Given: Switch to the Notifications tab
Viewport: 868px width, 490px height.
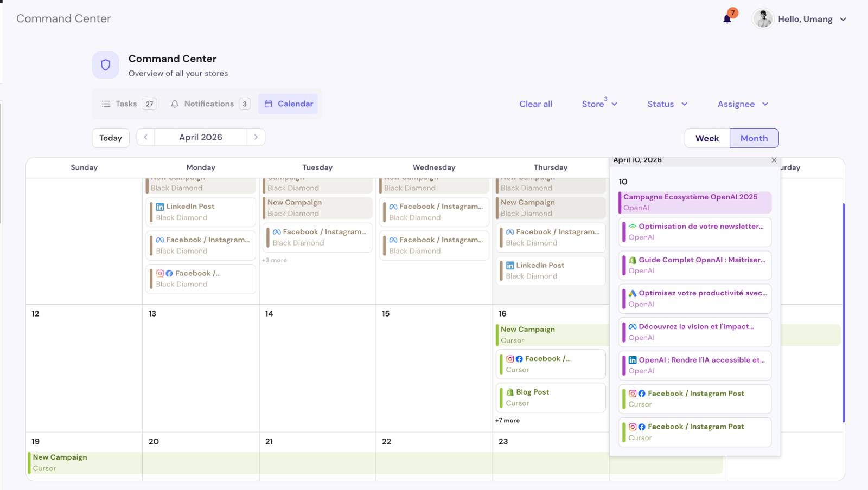Looking at the screenshot, I should pos(210,104).
